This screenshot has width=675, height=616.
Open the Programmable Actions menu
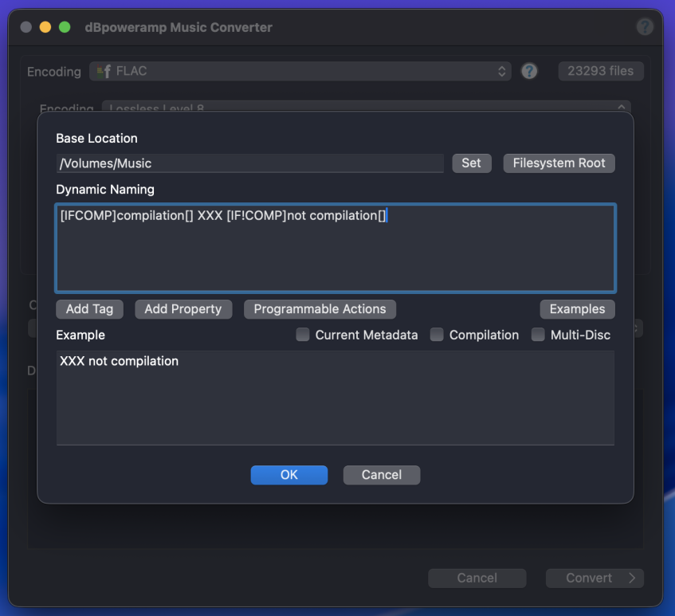pos(320,309)
